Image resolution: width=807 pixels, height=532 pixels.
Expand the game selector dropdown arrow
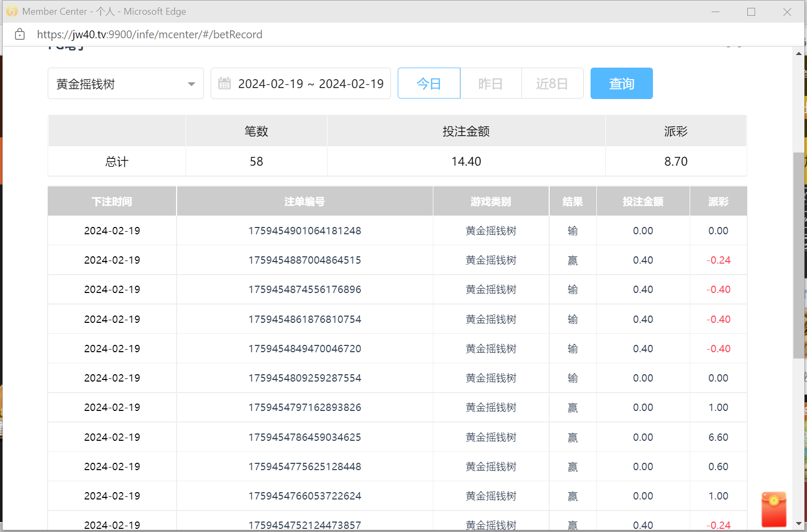191,84
